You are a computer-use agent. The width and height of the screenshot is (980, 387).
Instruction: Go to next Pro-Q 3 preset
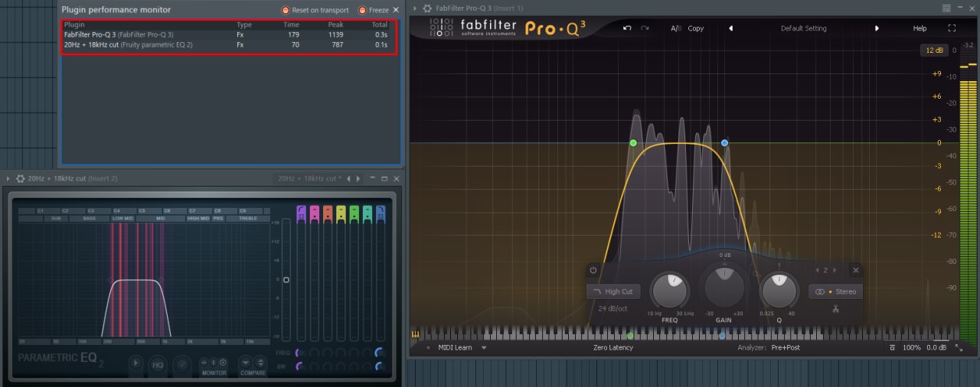point(877,28)
